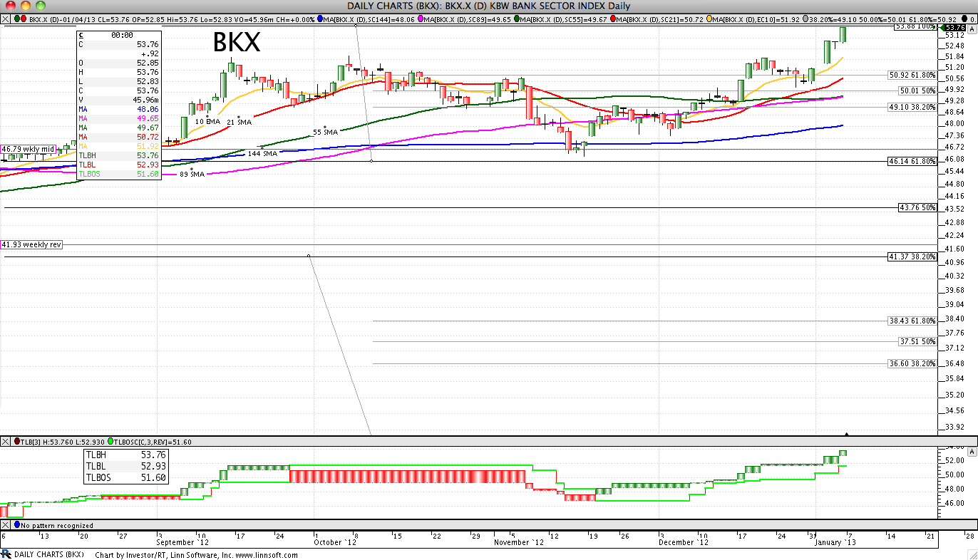978x560 pixels.
Task: Click the 'DAILY CHARTS (BKX)' status bar label
Action: (49, 554)
